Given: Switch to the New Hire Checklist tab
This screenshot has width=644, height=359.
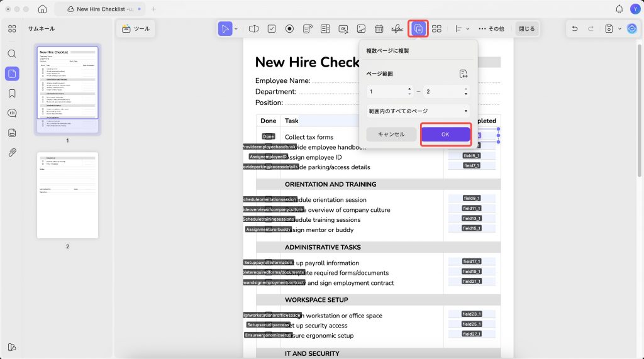Looking at the screenshot, I should pyautogui.click(x=100, y=9).
